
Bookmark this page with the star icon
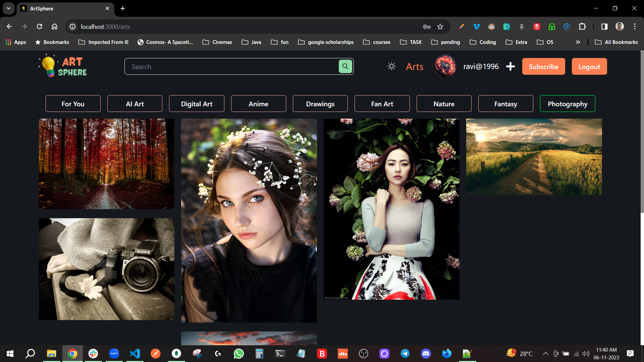[440, 27]
